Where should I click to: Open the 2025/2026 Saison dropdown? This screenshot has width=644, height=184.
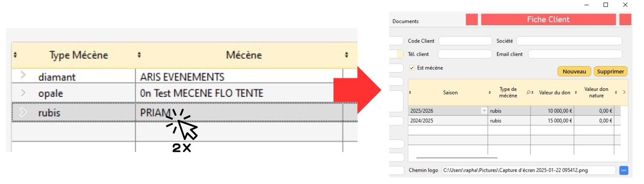coord(484,111)
